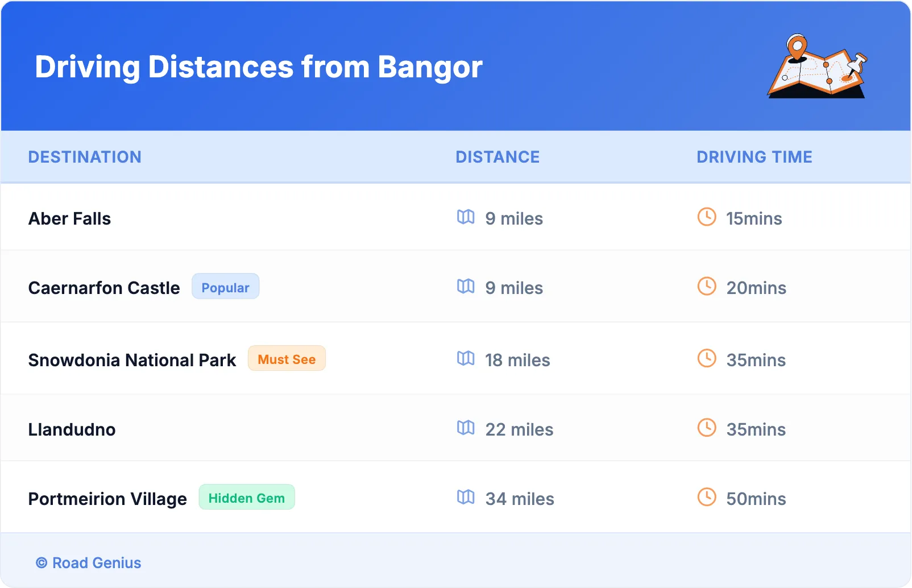Click the 18 miles distance value

tap(517, 361)
